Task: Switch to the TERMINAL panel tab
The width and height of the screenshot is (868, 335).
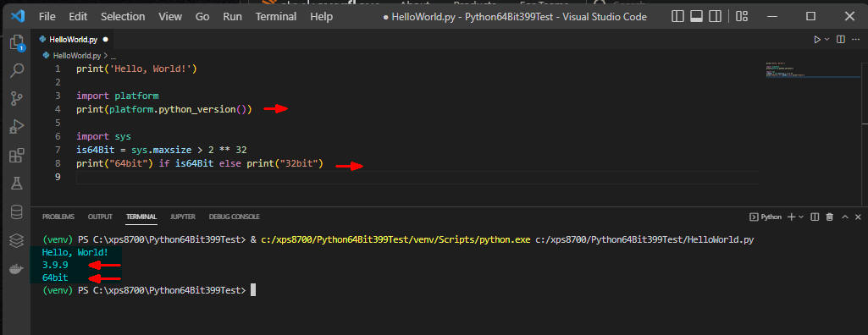Action: click(x=141, y=217)
